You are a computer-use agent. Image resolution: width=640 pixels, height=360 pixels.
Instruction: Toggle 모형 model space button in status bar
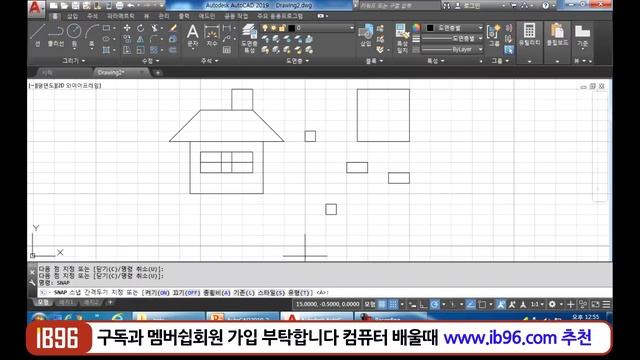pyautogui.click(x=369, y=304)
